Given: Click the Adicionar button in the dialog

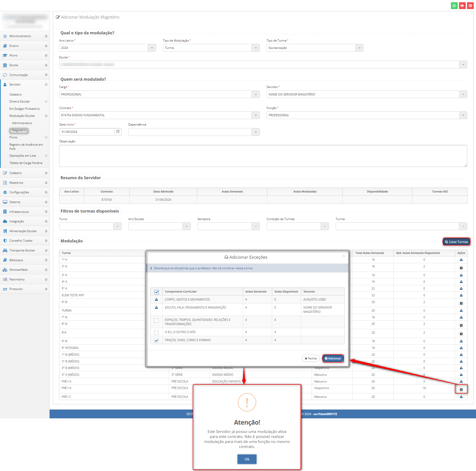Looking at the screenshot, I should pos(333,358).
